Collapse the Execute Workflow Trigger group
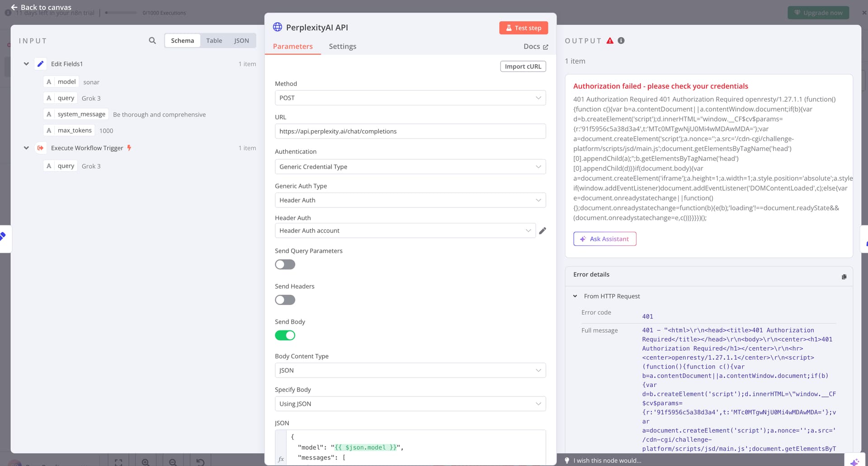868x466 pixels. click(26, 148)
